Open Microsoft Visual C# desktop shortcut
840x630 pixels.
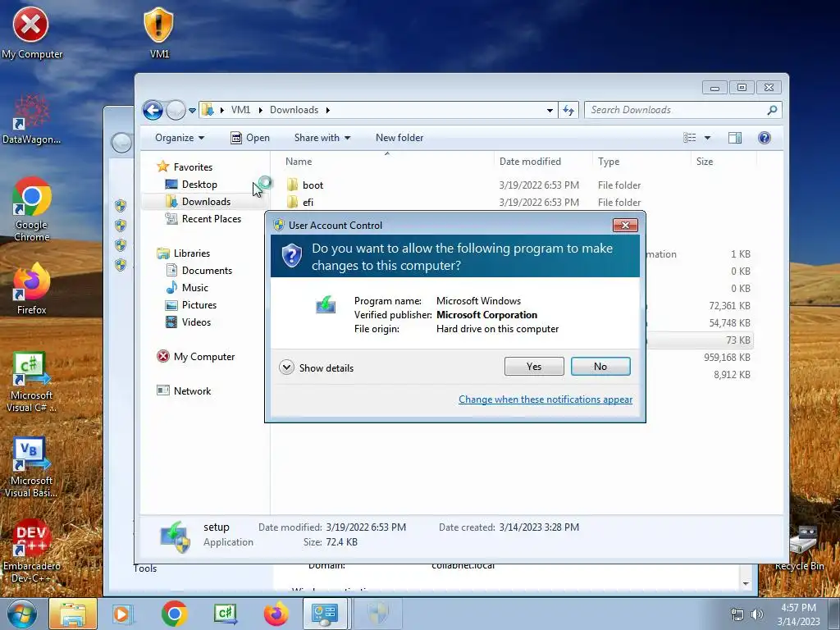click(31, 382)
